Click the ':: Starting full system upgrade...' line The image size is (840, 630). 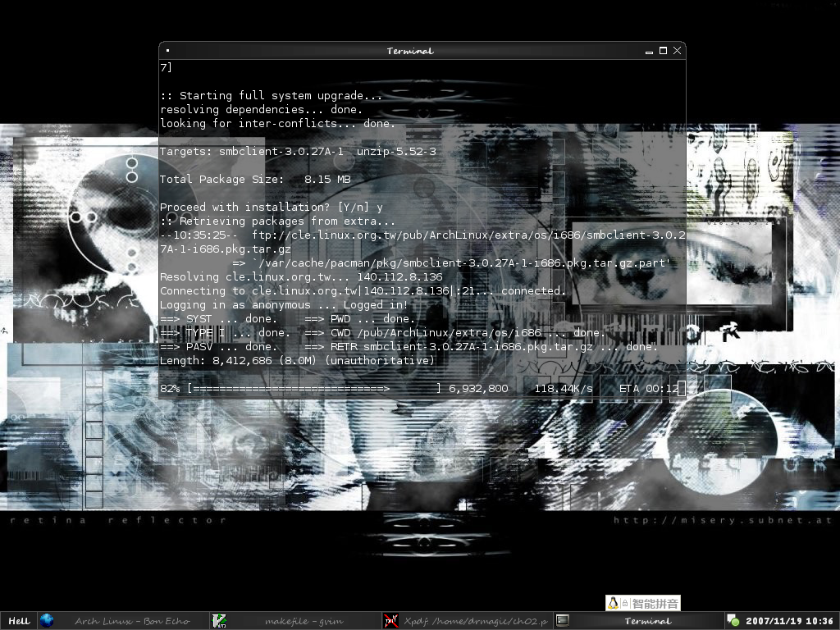(271, 96)
